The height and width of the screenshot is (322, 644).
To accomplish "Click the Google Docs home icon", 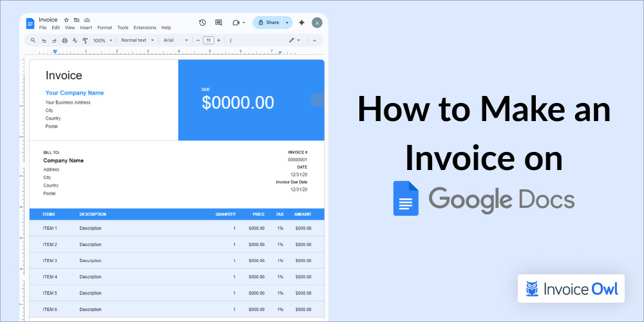I will (x=30, y=23).
